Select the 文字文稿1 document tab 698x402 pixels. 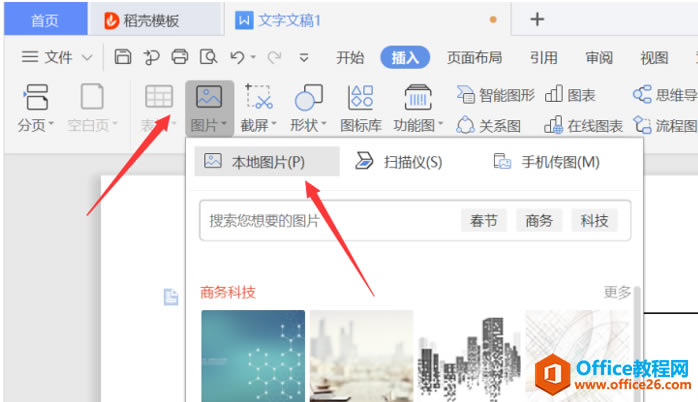click(x=367, y=20)
